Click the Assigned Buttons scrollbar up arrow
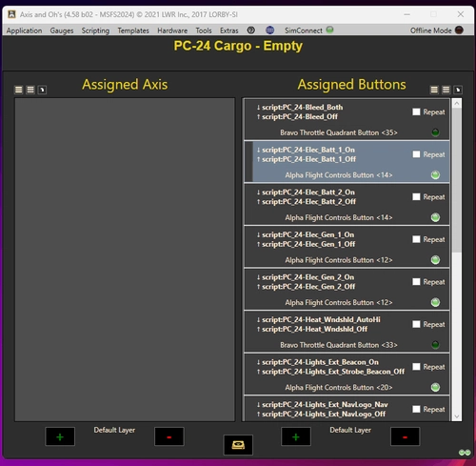This screenshot has width=476, height=466. [x=457, y=103]
